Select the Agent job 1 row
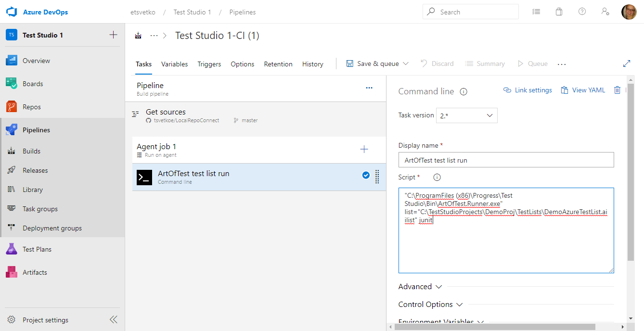 259,150
